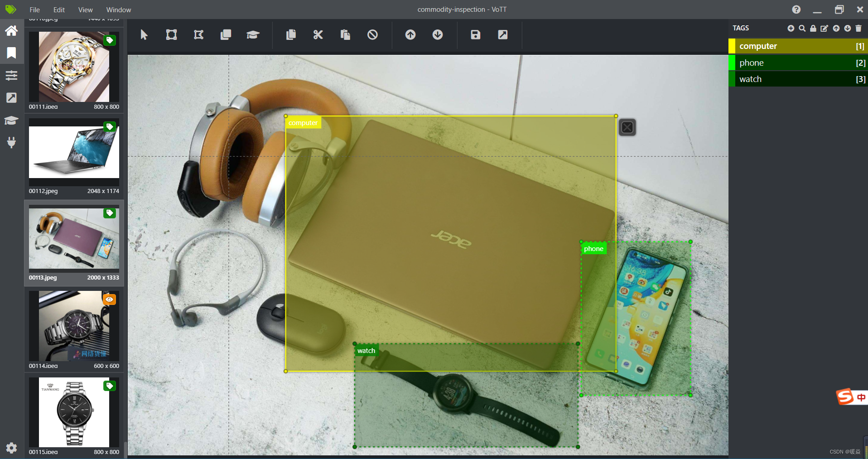Image resolution: width=868 pixels, height=459 pixels.
Task: Cut selected regions with scissors icon
Action: point(318,35)
